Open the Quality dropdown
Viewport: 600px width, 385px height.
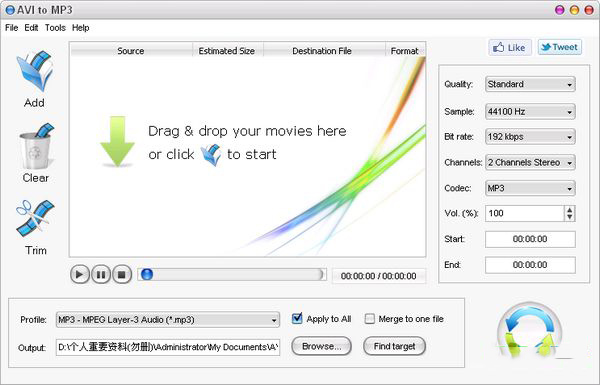(530, 84)
